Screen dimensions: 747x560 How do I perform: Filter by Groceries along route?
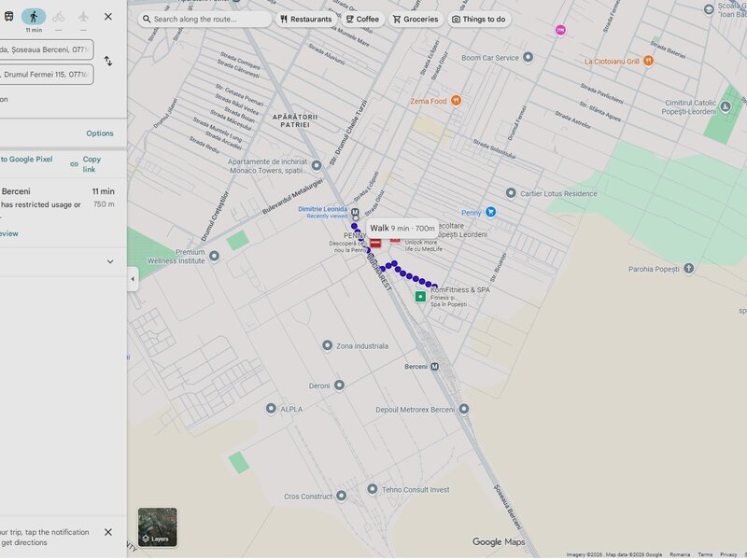click(416, 19)
